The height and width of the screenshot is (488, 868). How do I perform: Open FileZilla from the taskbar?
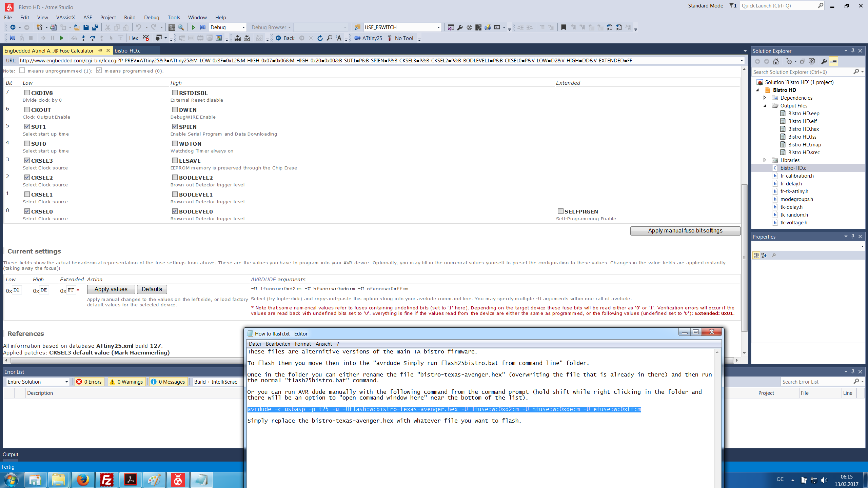[106, 480]
